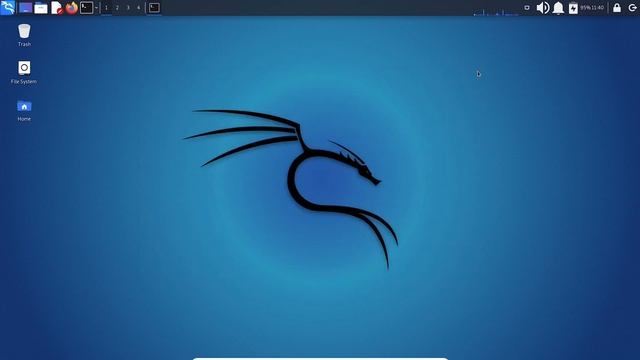Switch to workspace 4
This screenshot has height=360, width=640.
pyautogui.click(x=138, y=8)
